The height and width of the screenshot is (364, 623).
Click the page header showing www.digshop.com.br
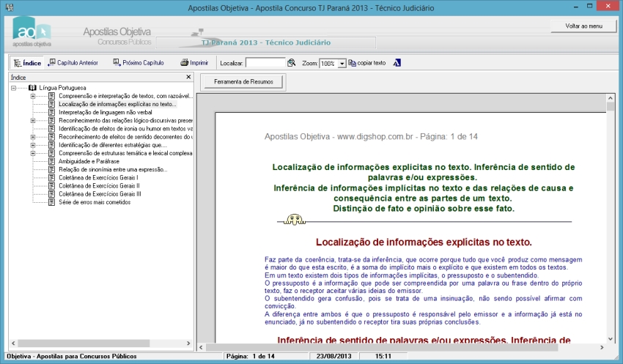tap(371, 136)
